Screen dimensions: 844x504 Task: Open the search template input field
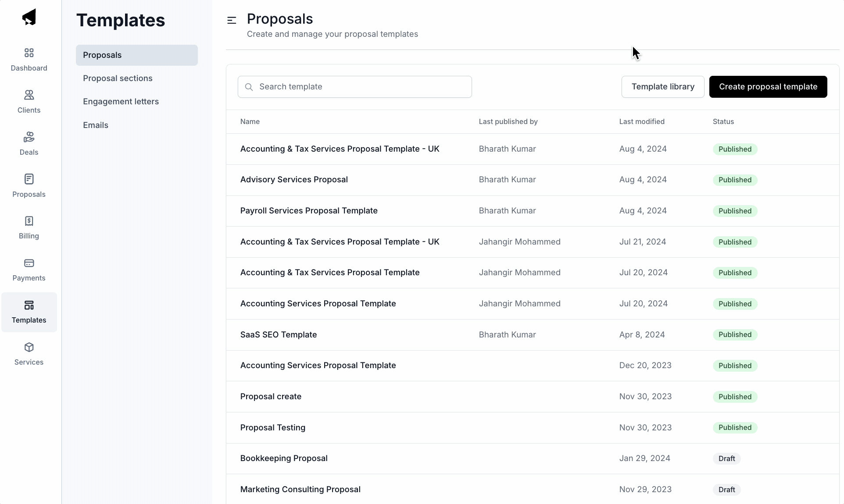(x=355, y=86)
